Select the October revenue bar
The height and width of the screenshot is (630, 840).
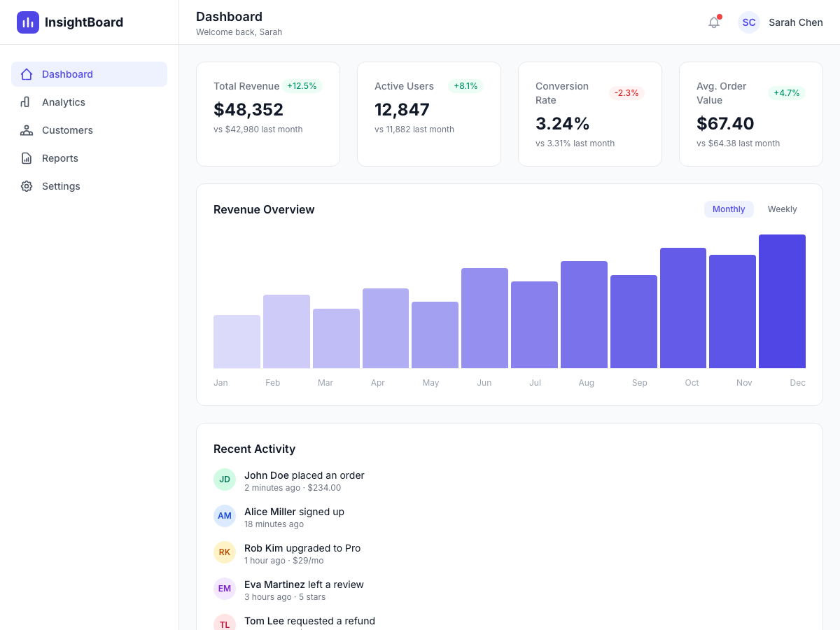(683, 308)
